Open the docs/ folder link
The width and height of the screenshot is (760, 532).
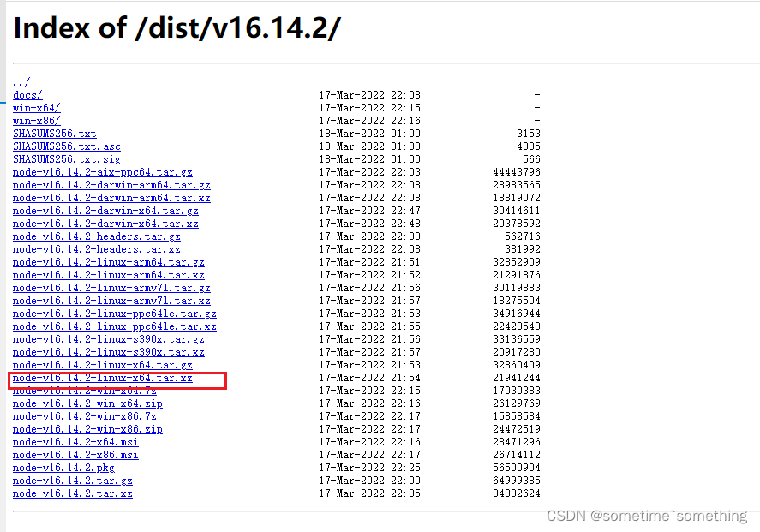click(27, 95)
